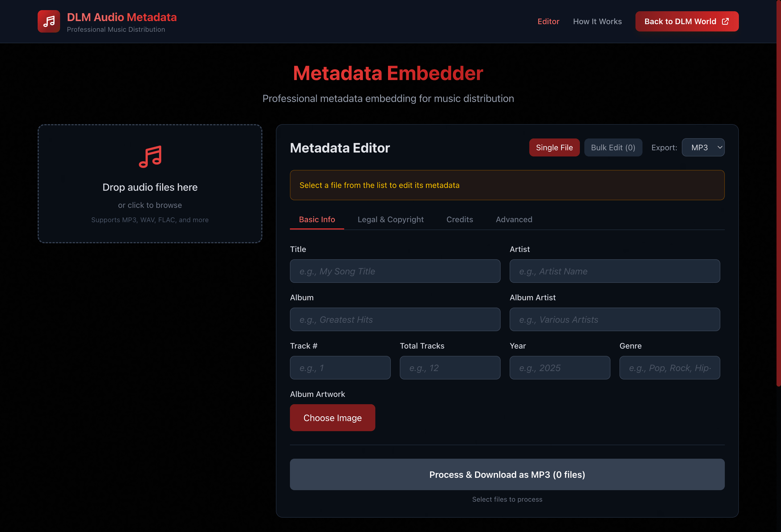The width and height of the screenshot is (781, 532).
Task: Open the Export format MP3 dropdown
Action: coord(703,147)
